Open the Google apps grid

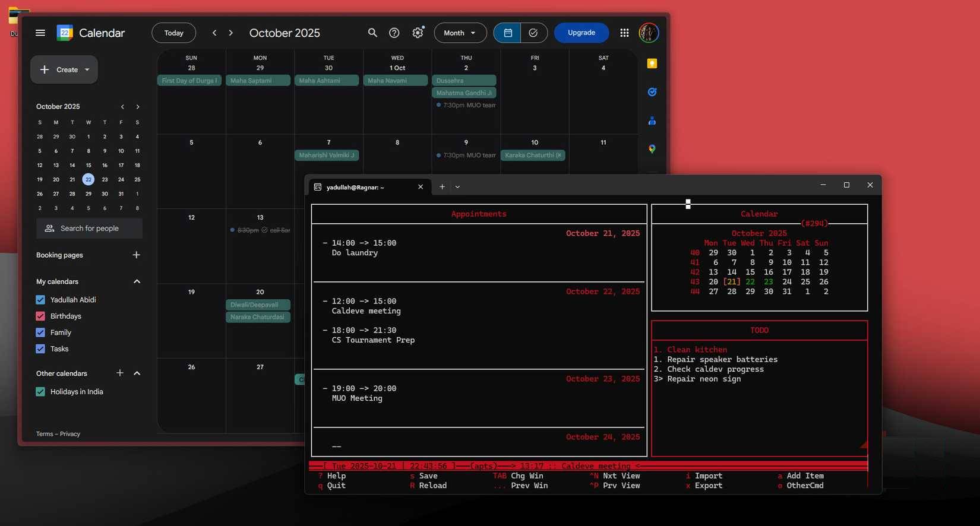(x=624, y=33)
